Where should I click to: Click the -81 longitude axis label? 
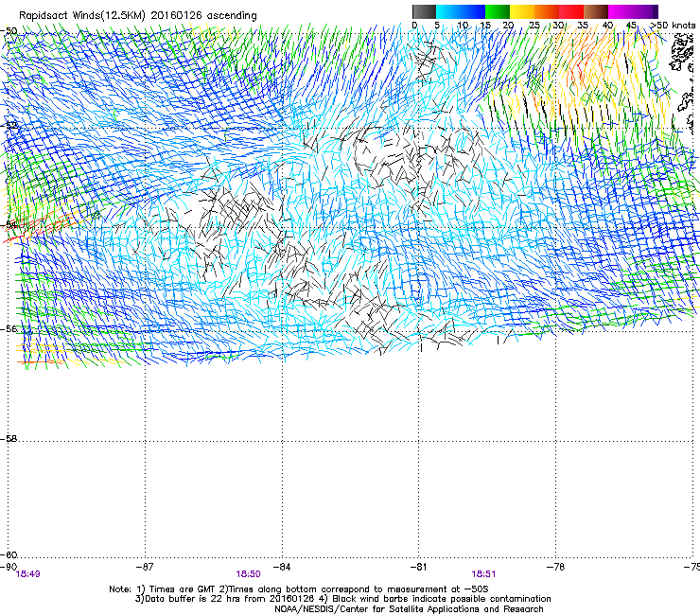419,567
